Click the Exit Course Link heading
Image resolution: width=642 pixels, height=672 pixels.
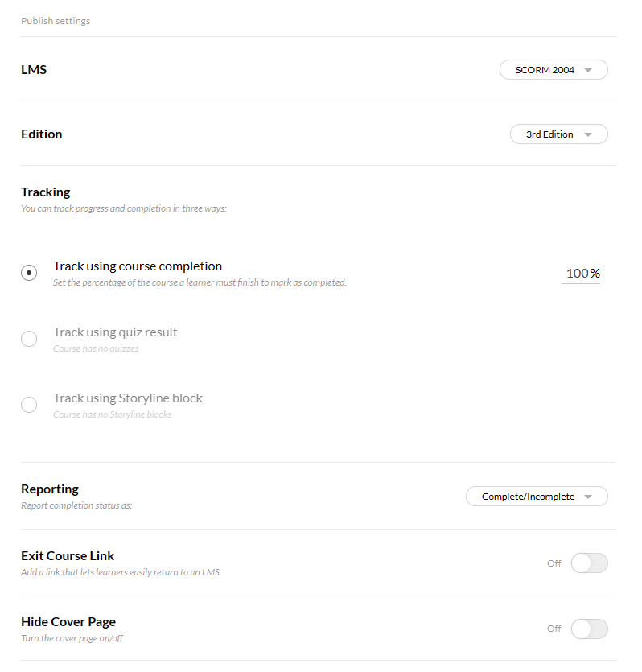point(68,556)
